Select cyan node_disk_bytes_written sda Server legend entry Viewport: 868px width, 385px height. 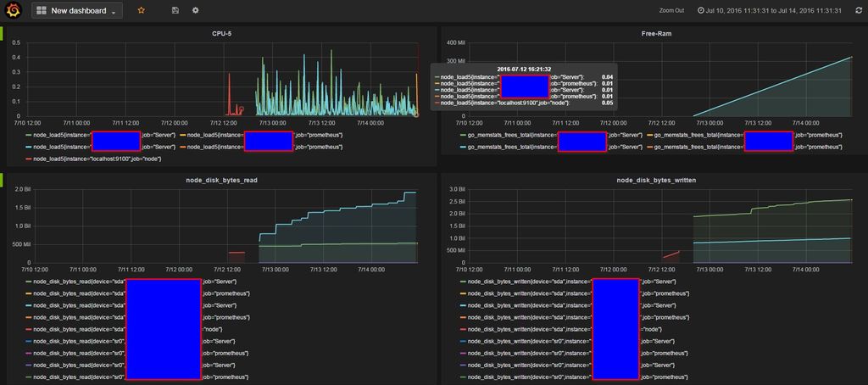567,305
